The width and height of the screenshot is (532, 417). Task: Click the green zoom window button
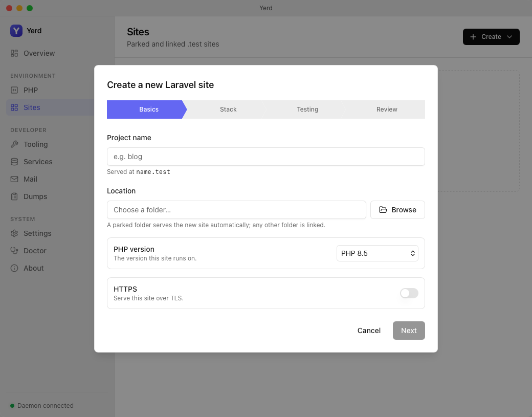click(30, 8)
